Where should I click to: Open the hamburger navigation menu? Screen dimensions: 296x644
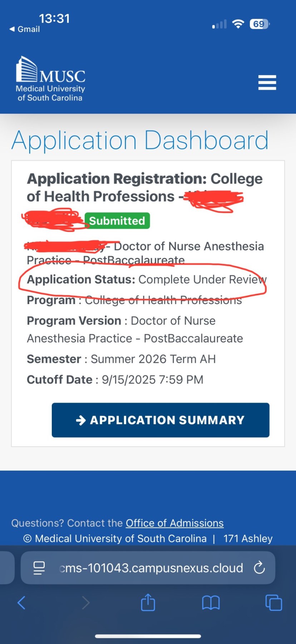tap(267, 83)
